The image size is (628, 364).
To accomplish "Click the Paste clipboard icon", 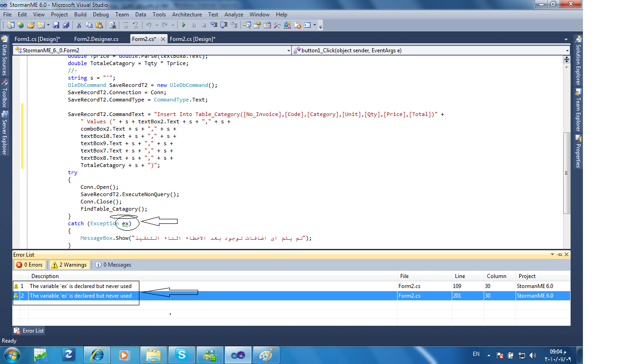I will 98,25.
